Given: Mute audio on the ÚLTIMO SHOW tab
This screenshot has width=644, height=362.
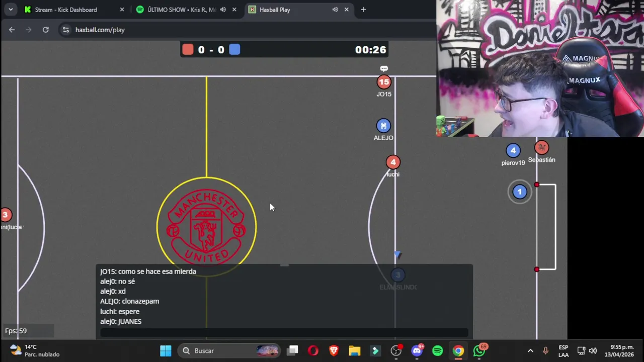Looking at the screenshot, I should (x=223, y=10).
